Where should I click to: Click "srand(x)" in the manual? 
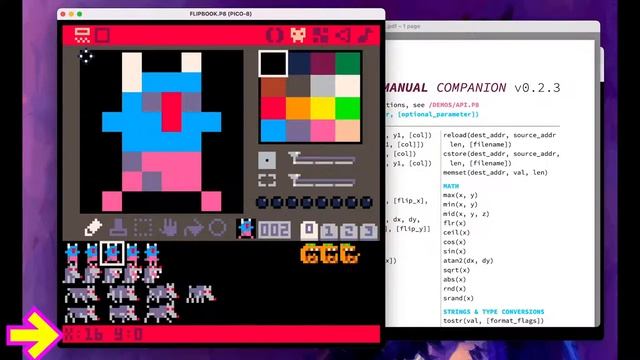click(x=458, y=298)
